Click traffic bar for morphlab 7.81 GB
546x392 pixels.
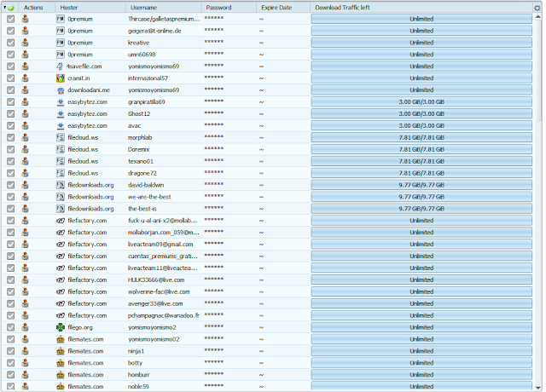[x=421, y=137]
